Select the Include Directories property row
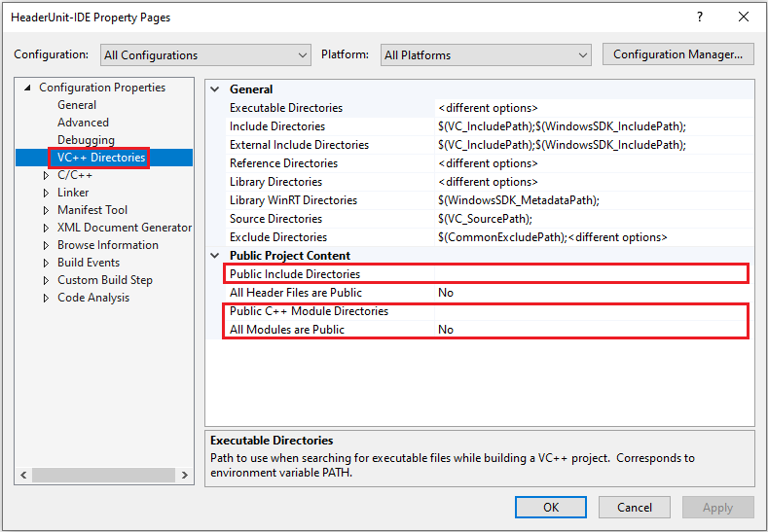This screenshot has height=532, width=768. 490,126
